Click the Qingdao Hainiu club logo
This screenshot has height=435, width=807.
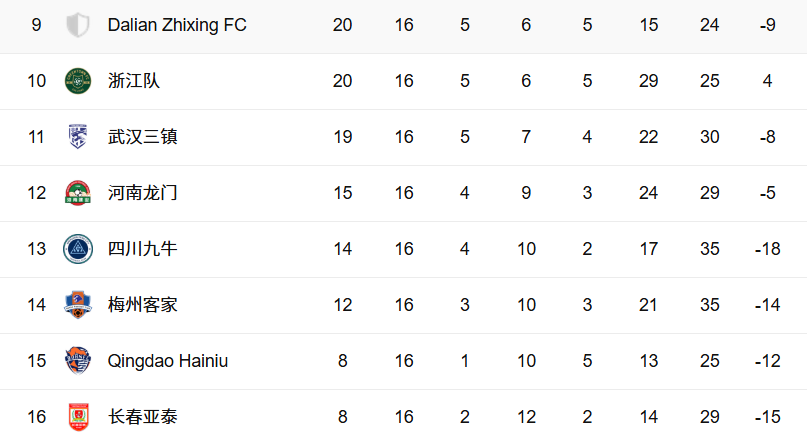pyautogui.click(x=78, y=360)
